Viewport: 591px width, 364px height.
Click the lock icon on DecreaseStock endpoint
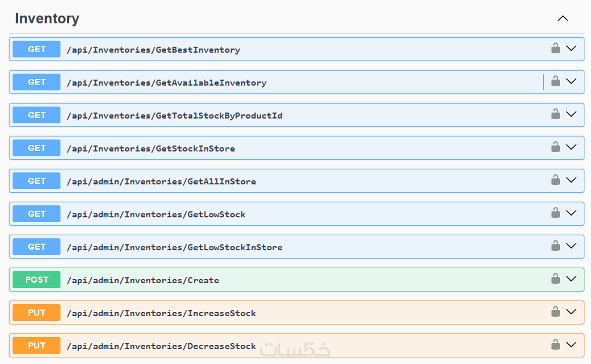(556, 345)
